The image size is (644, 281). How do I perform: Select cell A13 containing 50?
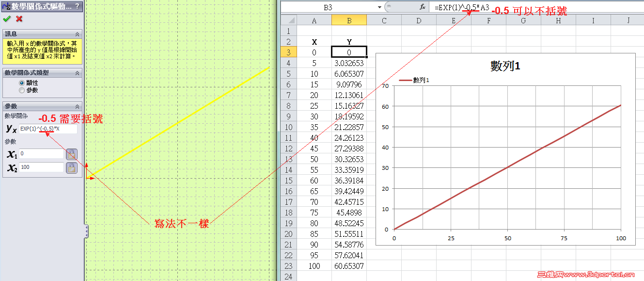click(x=314, y=159)
